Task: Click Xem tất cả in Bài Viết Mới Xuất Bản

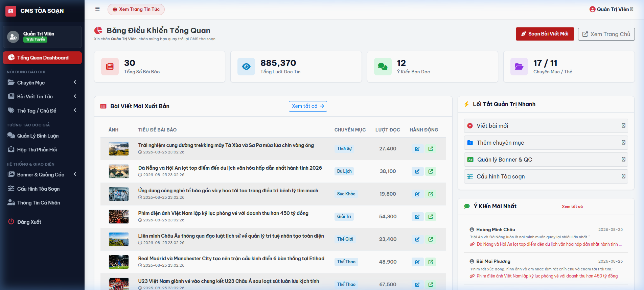Action: 308,106
